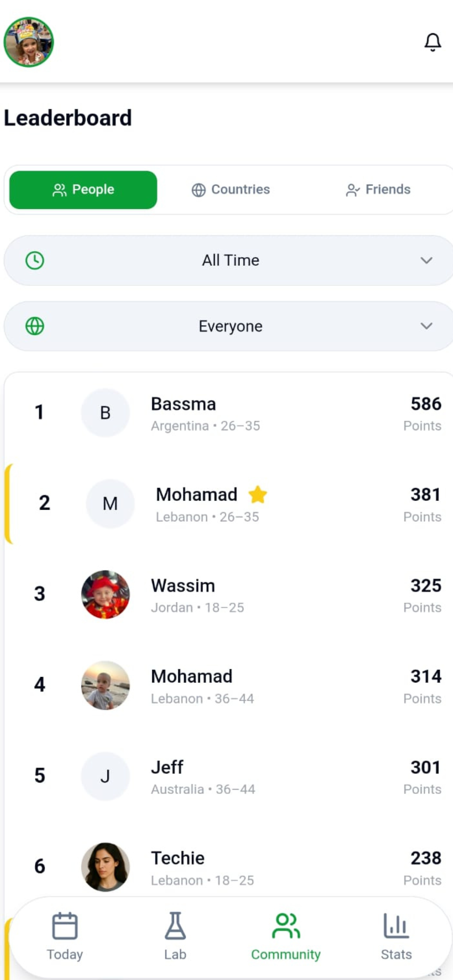Click the green globe icon beside Everyone
The image size is (453, 980).
(35, 326)
